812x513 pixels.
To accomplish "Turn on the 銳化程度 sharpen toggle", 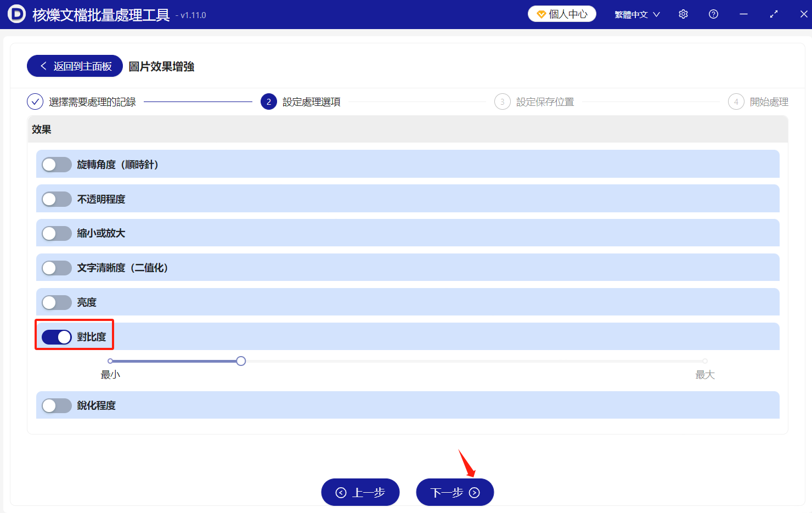I will pyautogui.click(x=57, y=405).
